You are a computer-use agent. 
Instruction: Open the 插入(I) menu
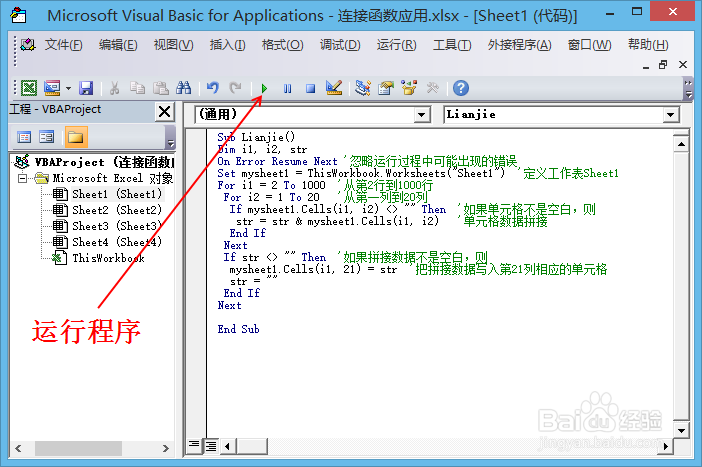(227, 45)
